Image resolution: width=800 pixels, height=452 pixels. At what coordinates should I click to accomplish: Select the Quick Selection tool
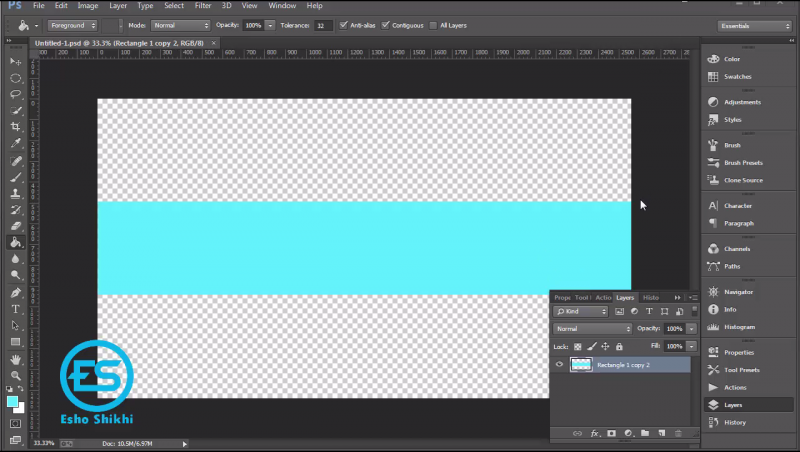click(15, 111)
